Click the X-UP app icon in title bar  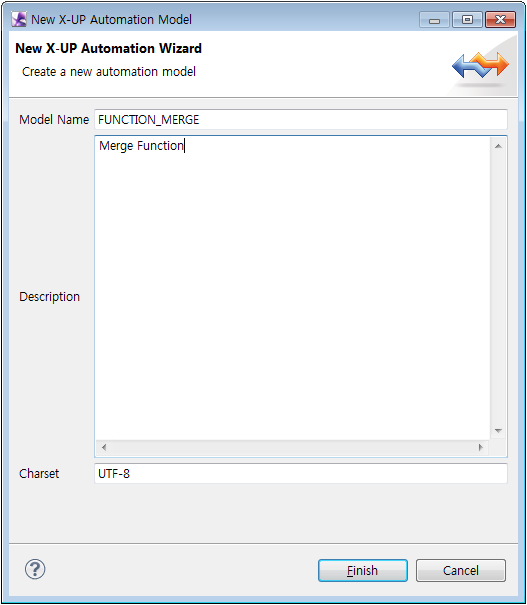point(19,19)
